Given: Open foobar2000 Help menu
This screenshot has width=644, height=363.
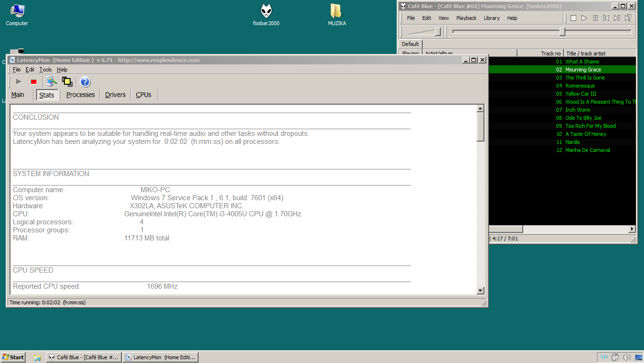Looking at the screenshot, I should (x=512, y=18).
